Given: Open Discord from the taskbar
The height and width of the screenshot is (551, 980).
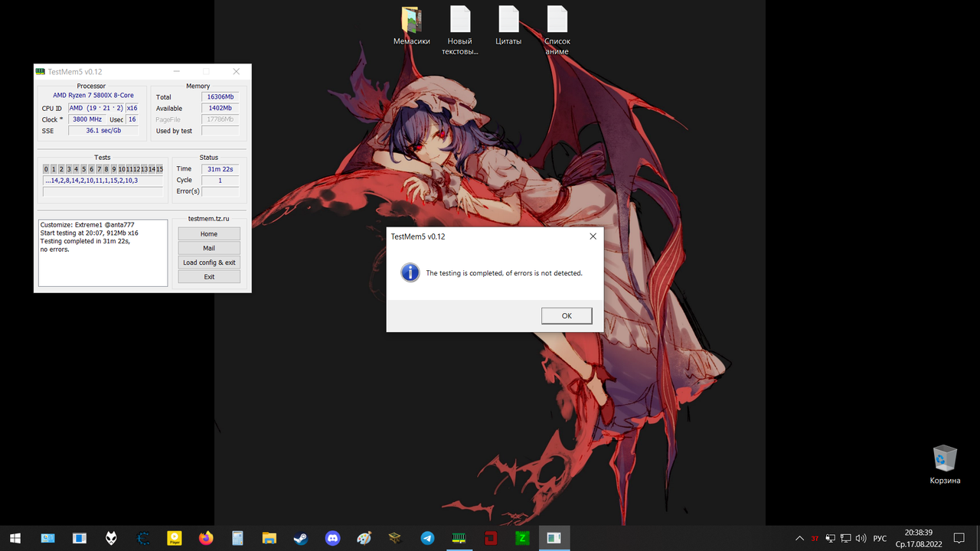Looking at the screenshot, I should tap(332, 538).
